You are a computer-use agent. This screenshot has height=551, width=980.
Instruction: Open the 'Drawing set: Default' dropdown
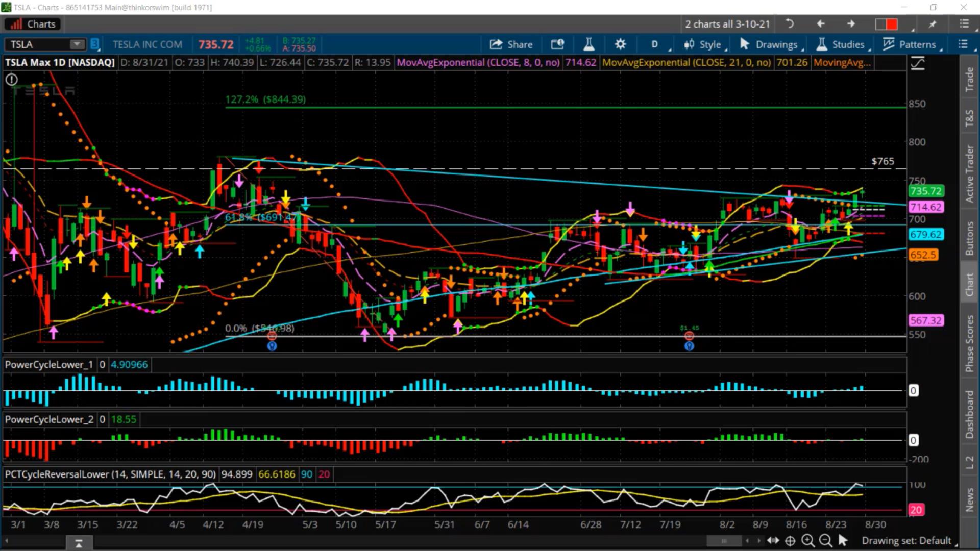click(909, 541)
